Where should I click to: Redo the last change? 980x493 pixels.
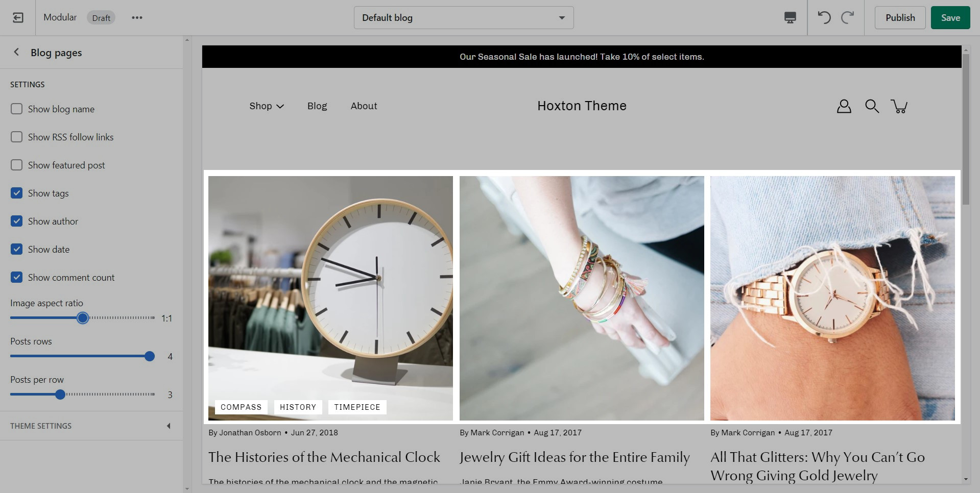click(x=848, y=18)
